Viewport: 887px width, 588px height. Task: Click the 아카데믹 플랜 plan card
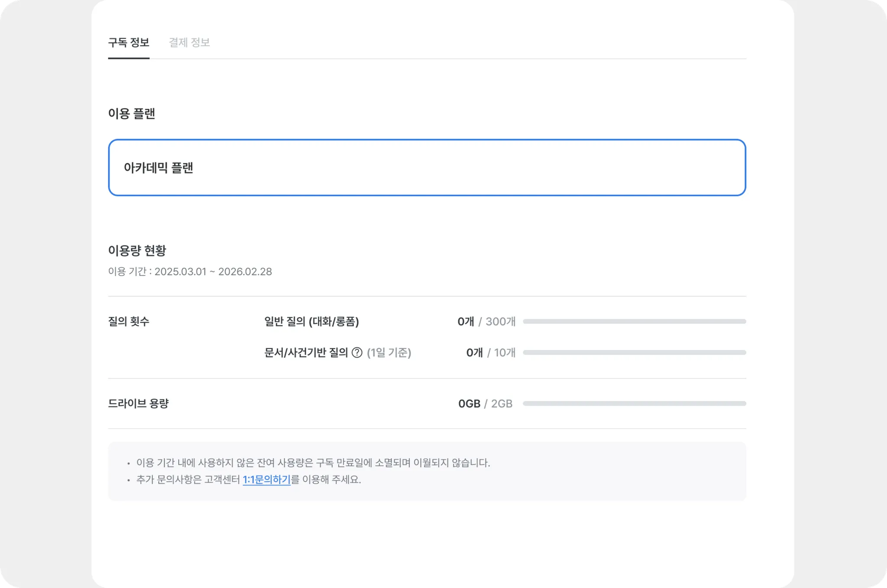pyautogui.click(x=427, y=168)
